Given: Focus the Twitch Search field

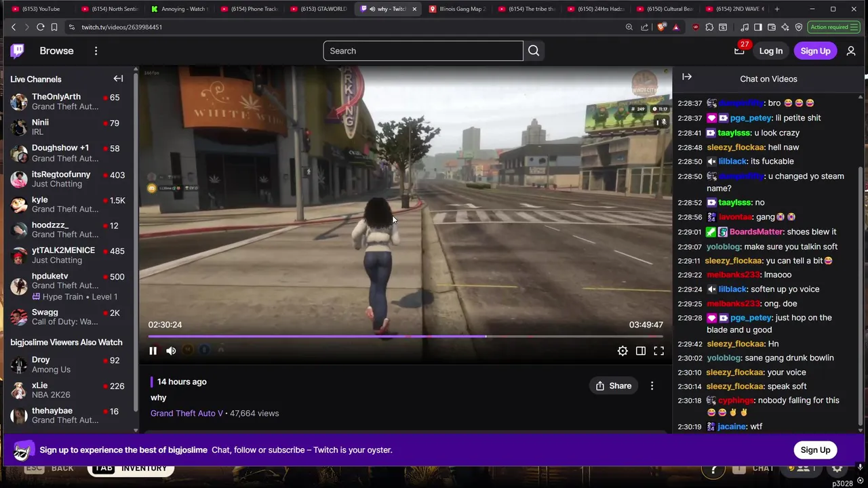Looking at the screenshot, I should point(423,51).
